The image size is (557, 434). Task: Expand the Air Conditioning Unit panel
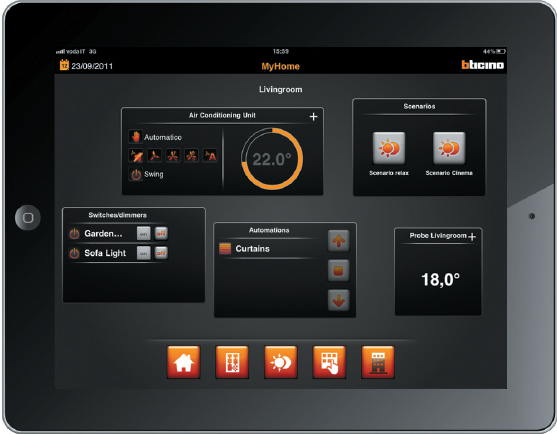click(313, 116)
